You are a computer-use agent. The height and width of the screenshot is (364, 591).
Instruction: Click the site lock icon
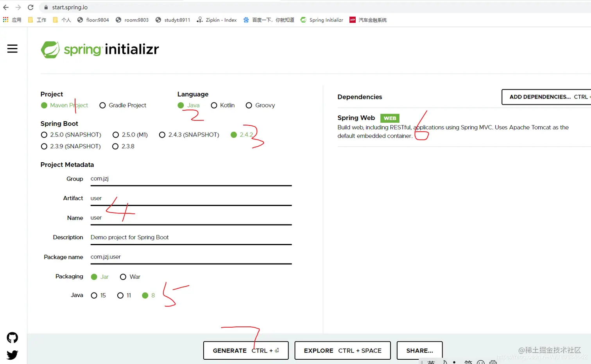[x=46, y=7]
